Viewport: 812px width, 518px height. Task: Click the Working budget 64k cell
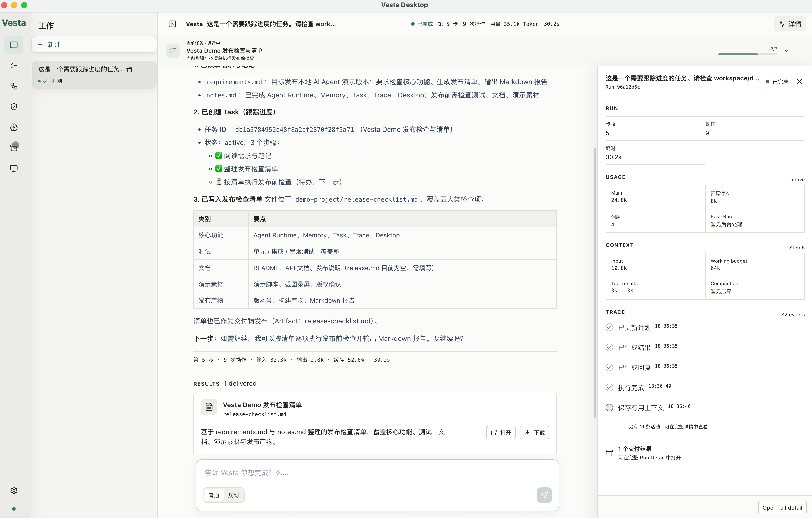coord(755,265)
